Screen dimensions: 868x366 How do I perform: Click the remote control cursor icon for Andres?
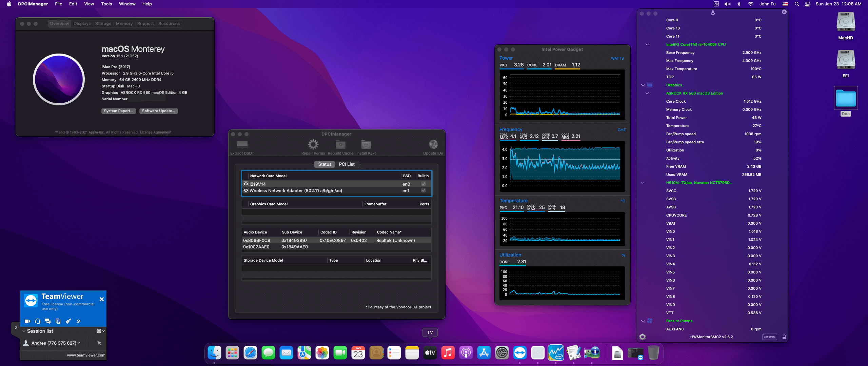99,343
